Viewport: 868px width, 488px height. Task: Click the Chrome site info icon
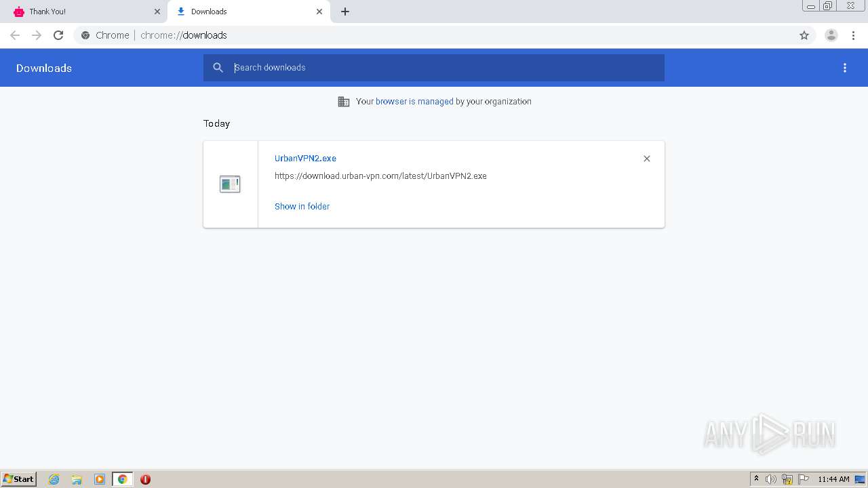(x=85, y=35)
